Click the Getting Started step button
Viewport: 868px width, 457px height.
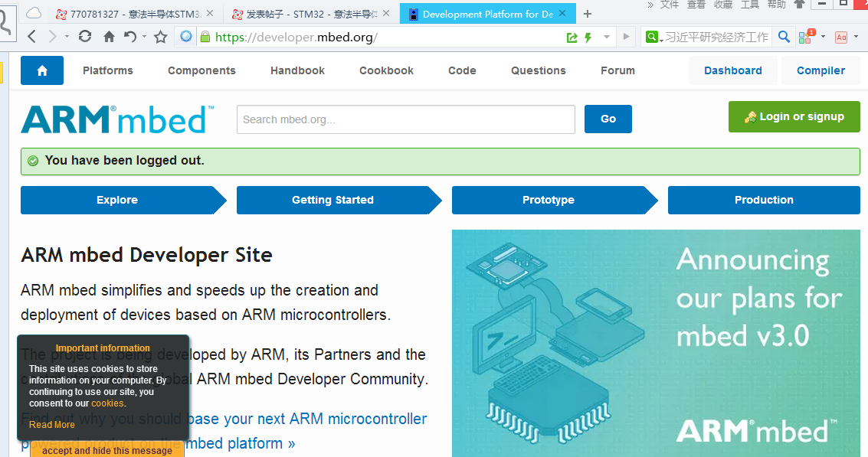(339, 200)
